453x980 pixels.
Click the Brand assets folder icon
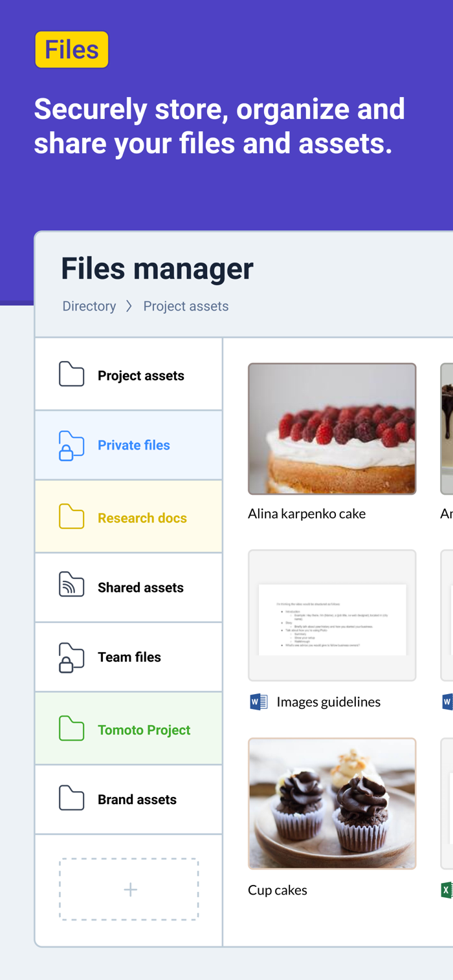click(x=71, y=798)
